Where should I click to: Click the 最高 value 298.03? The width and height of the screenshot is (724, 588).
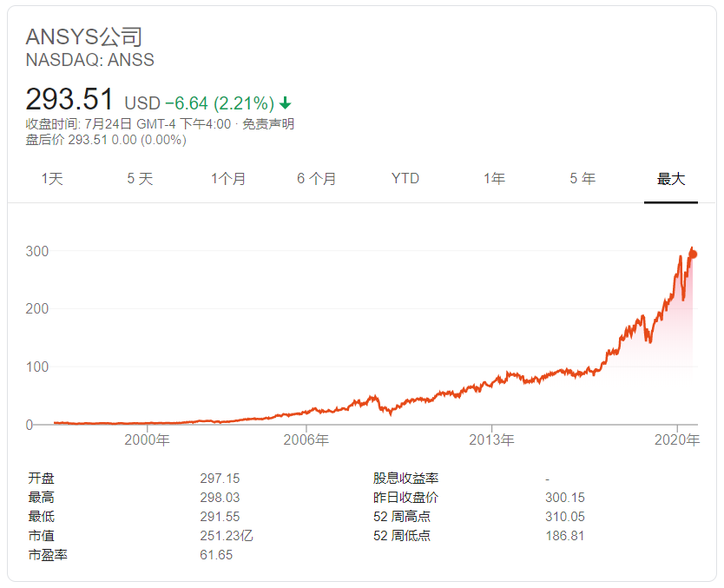tap(220, 498)
